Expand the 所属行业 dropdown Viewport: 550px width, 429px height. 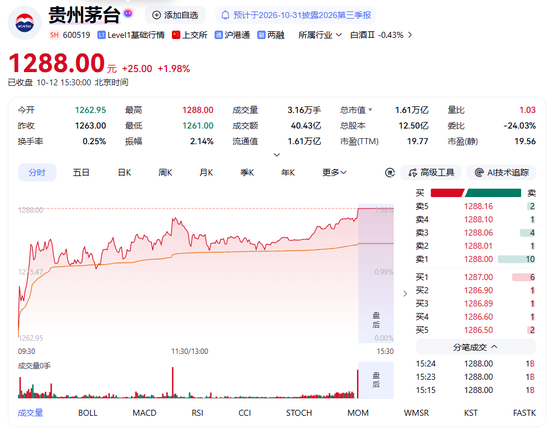tap(320, 35)
